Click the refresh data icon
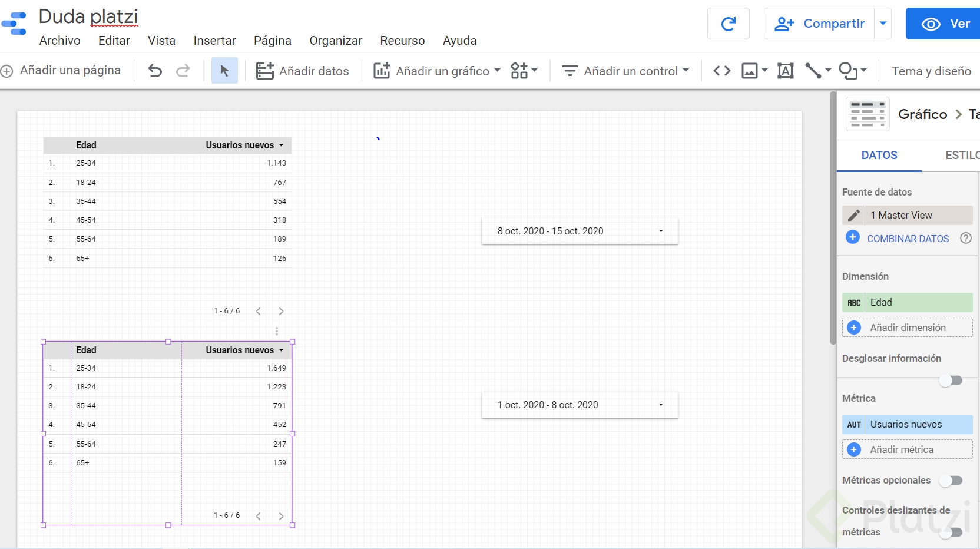Screen dimensions: 980x549 729,24
